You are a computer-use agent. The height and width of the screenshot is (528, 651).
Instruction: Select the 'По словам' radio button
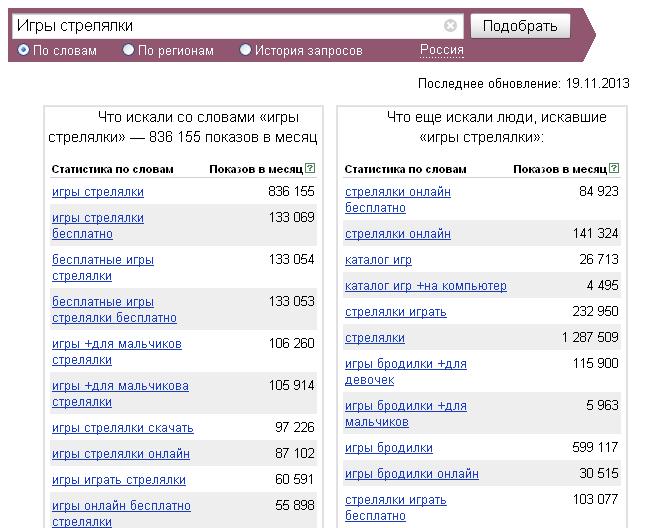(23, 50)
